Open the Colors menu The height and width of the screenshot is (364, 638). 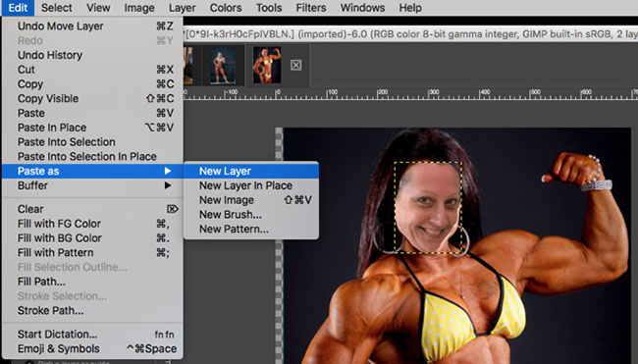(226, 8)
